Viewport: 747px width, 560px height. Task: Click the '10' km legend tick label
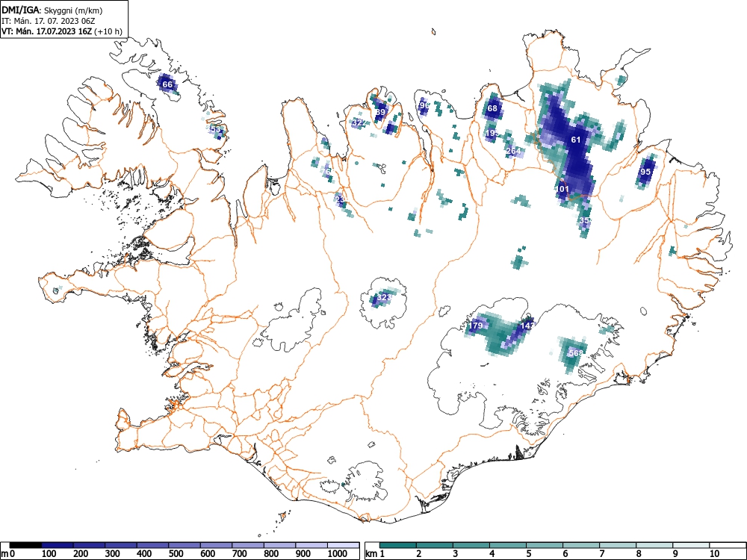click(x=713, y=554)
